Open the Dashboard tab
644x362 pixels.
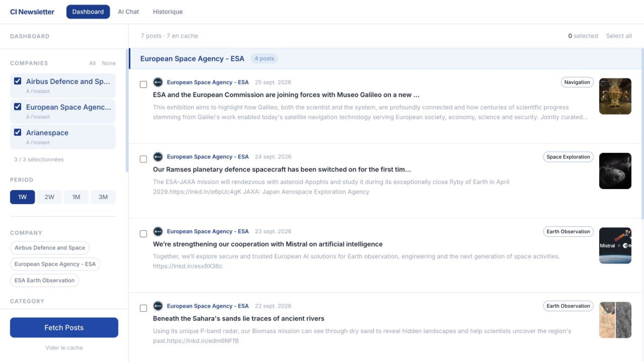coord(88,12)
